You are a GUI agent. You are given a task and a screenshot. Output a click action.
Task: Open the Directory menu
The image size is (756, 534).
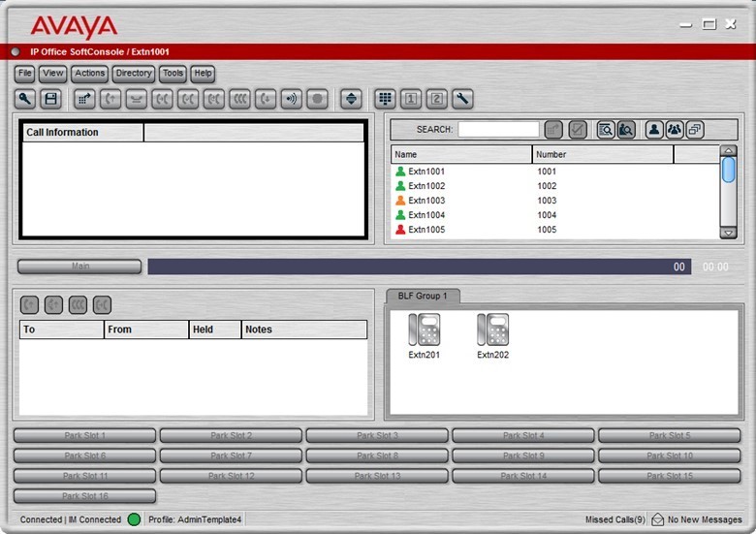[134, 74]
